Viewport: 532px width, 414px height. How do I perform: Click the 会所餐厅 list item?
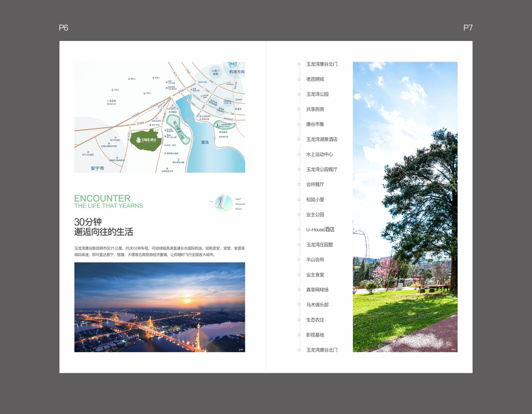(315, 185)
